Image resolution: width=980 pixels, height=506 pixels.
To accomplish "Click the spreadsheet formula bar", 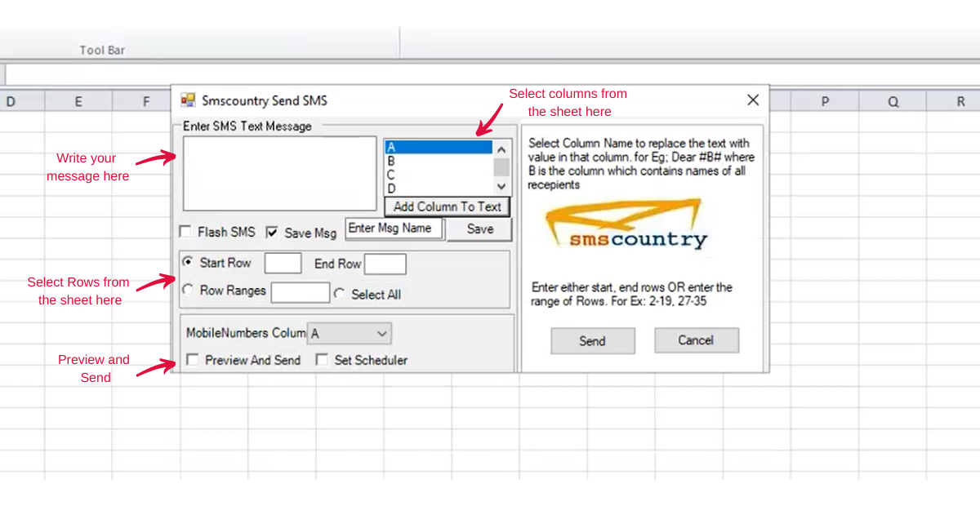I will [492, 74].
